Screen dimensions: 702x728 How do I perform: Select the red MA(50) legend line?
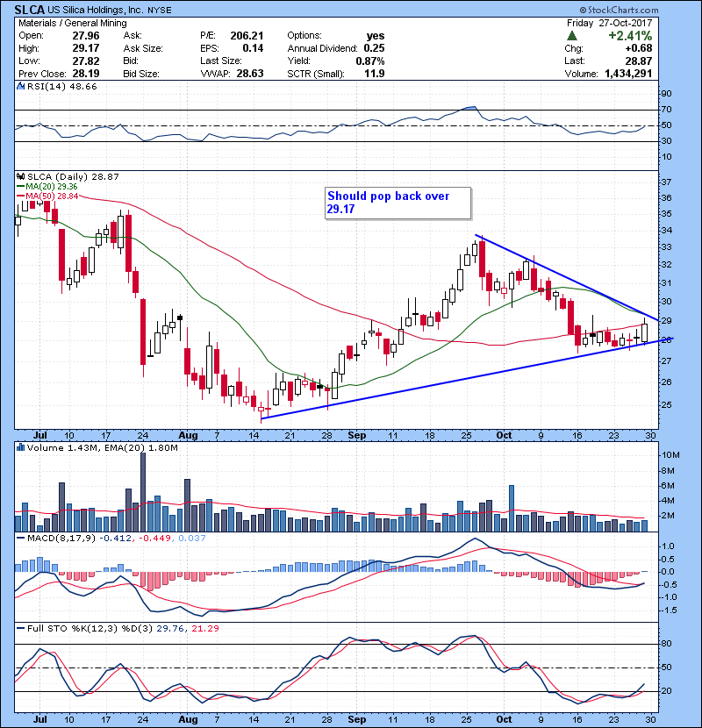[20, 196]
